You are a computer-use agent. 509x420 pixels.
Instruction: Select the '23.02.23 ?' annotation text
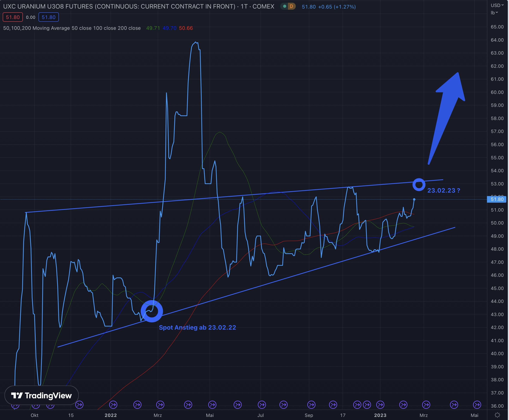(444, 190)
